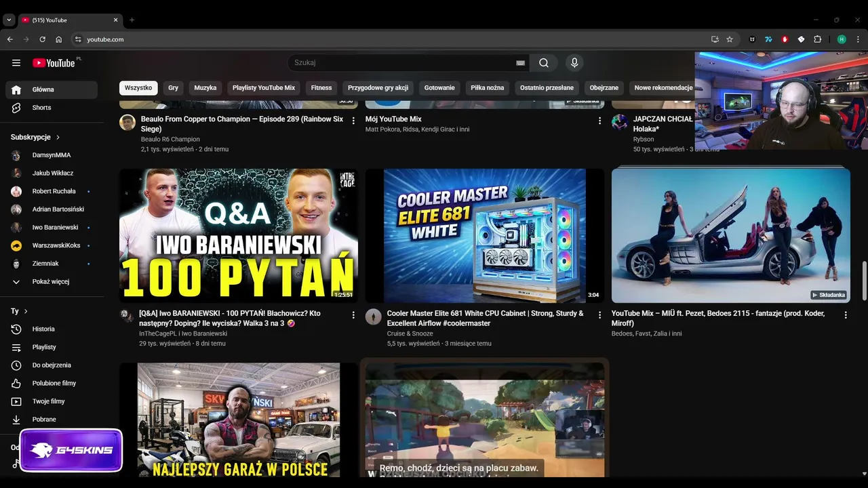Click the page vertical scrollbar thumb

coord(864,280)
